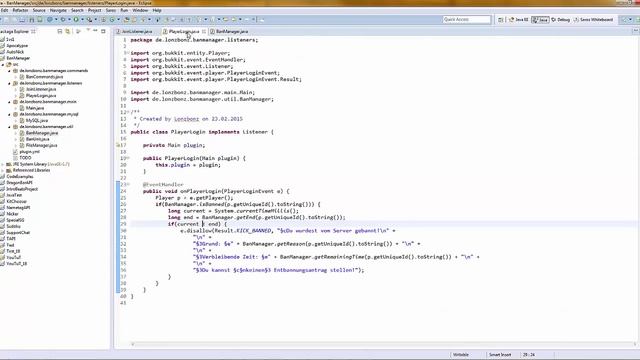Select the SupportChat project
640x360 pixels.
tap(18, 233)
